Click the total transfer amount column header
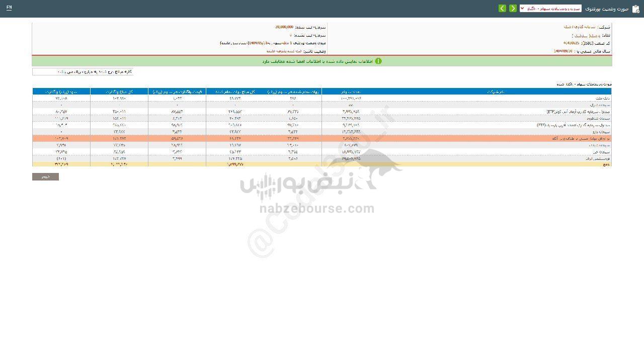The image size is (644, 362). point(119,92)
